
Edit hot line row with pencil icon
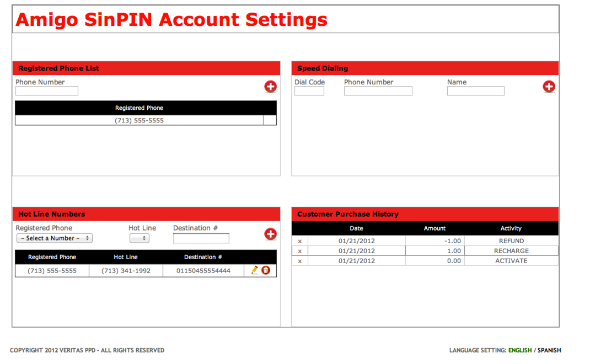click(x=255, y=270)
